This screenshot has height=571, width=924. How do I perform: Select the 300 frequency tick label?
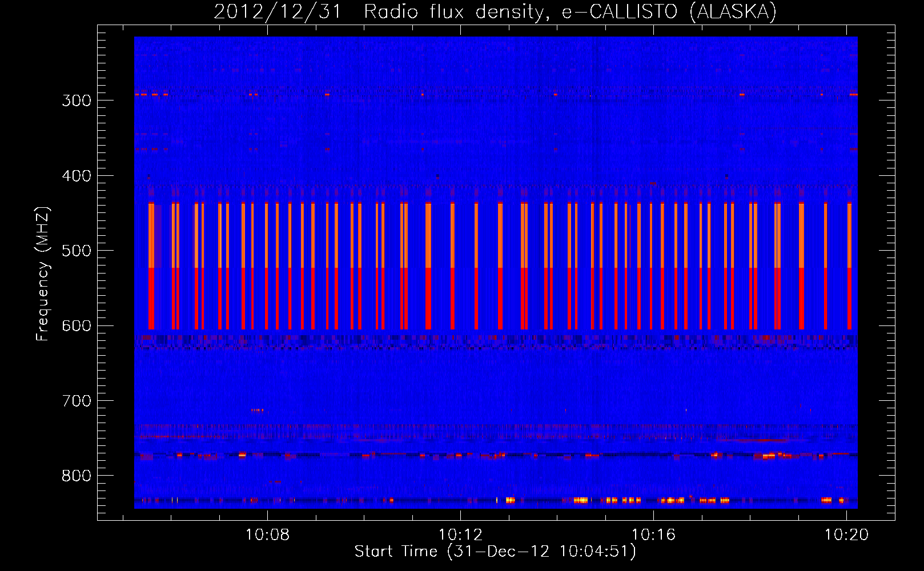tap(77, 100)
